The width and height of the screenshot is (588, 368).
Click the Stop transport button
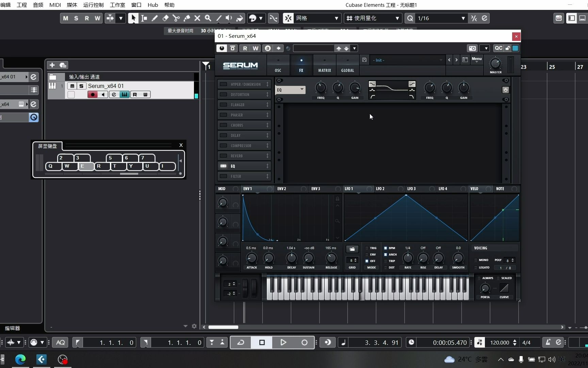coord(262,342)
